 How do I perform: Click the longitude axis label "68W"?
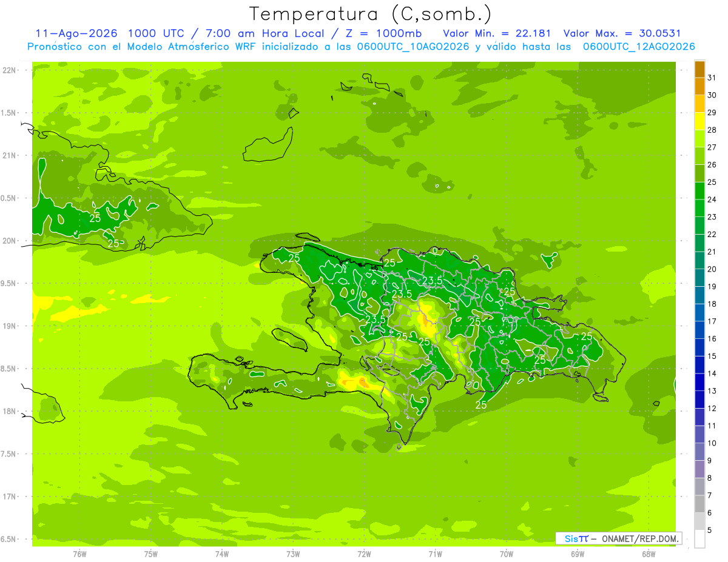tap(649, 554)
